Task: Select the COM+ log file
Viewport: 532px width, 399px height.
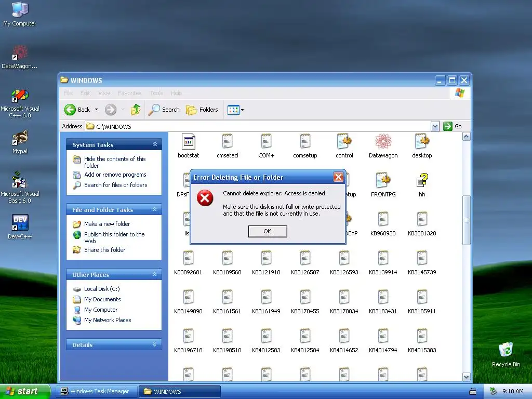Action: pyautogui.click(x=267, y=146)
